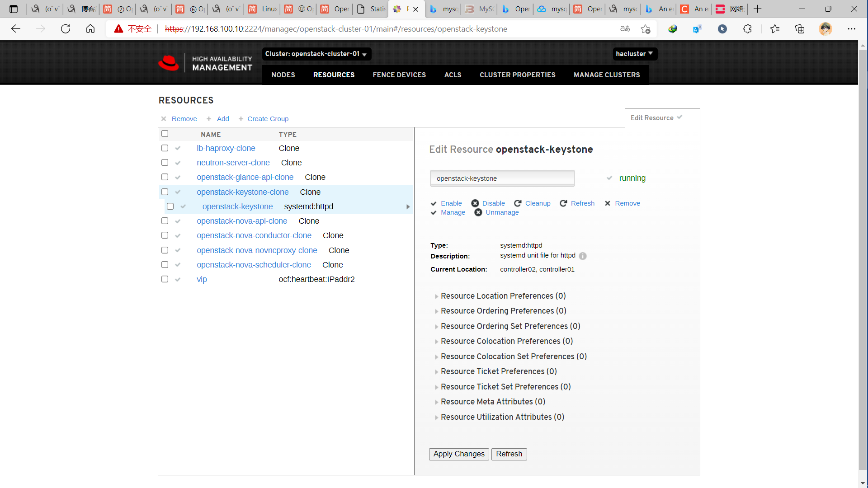Screen dimensions: 868x488
Task: Open the openstack-nova-api-clone resource link
Action: click(x=242, y=221)
